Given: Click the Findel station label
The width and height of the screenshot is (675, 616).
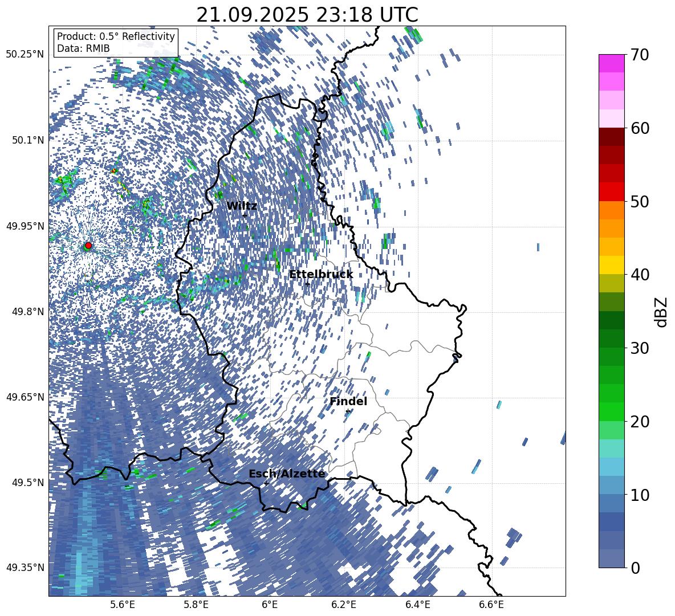Looking at the screenshot, I should [x=348, y=401].
